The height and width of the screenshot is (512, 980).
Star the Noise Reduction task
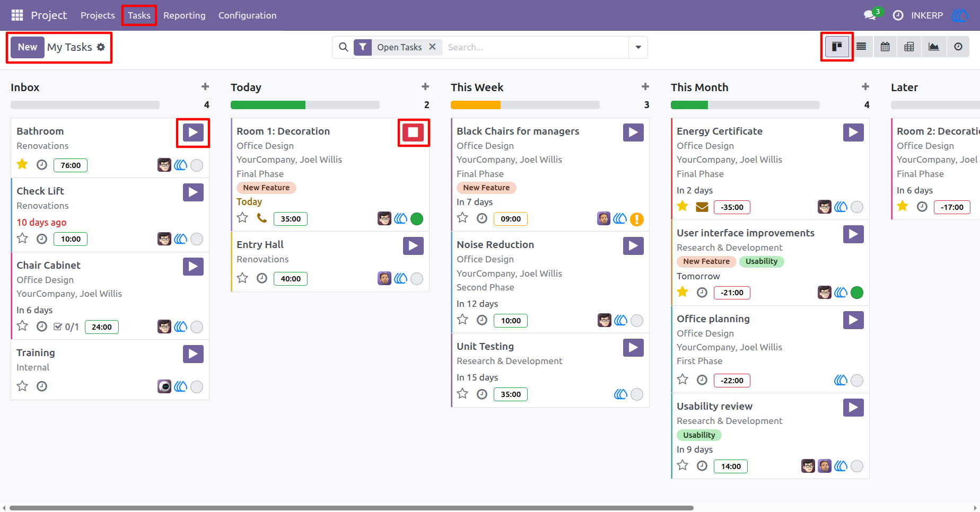tap(462, 320)
